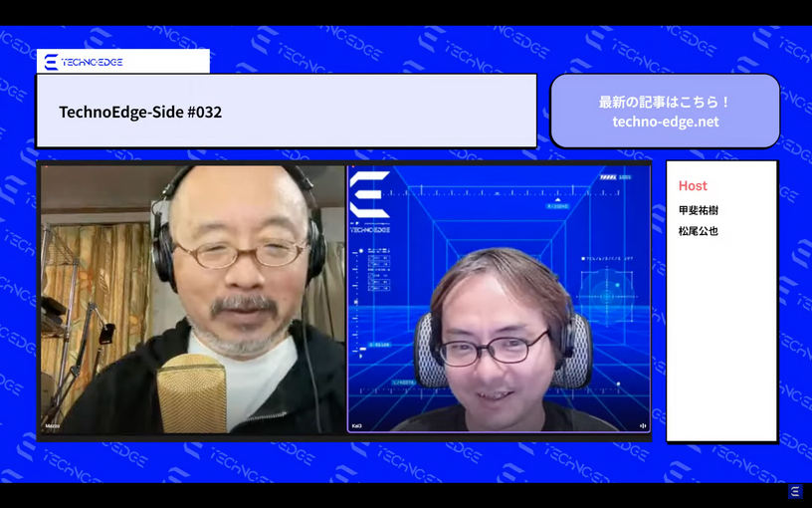The image size is (812, 508).
Task: Click the 最新の記事はこちら！ text
Action: point(665,103)
